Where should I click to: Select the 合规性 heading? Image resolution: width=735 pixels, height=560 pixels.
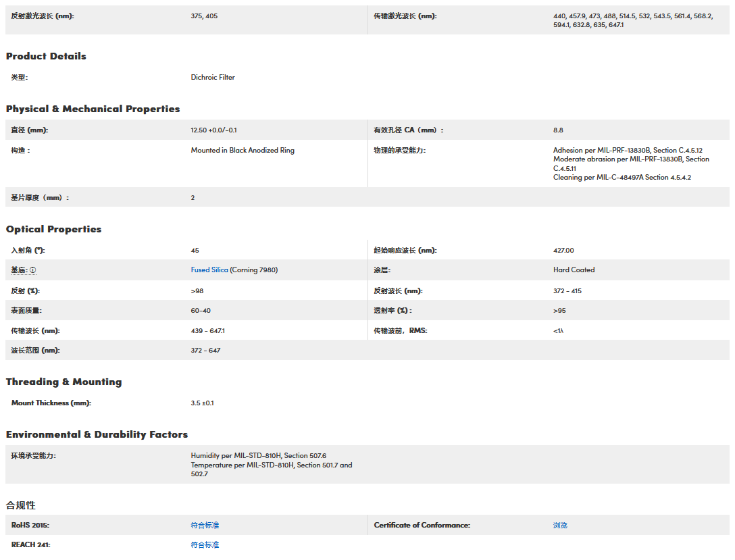point(21,505)
